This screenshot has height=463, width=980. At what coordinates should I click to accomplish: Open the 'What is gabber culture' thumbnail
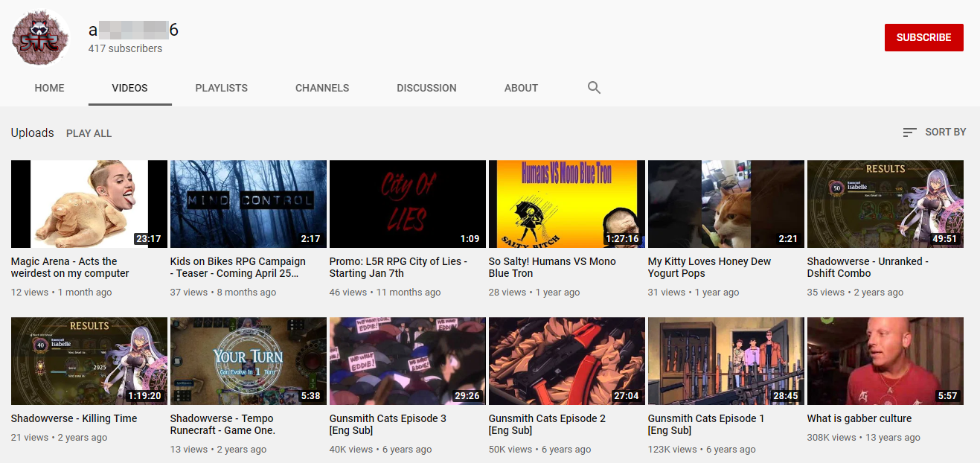click(885, 361)
